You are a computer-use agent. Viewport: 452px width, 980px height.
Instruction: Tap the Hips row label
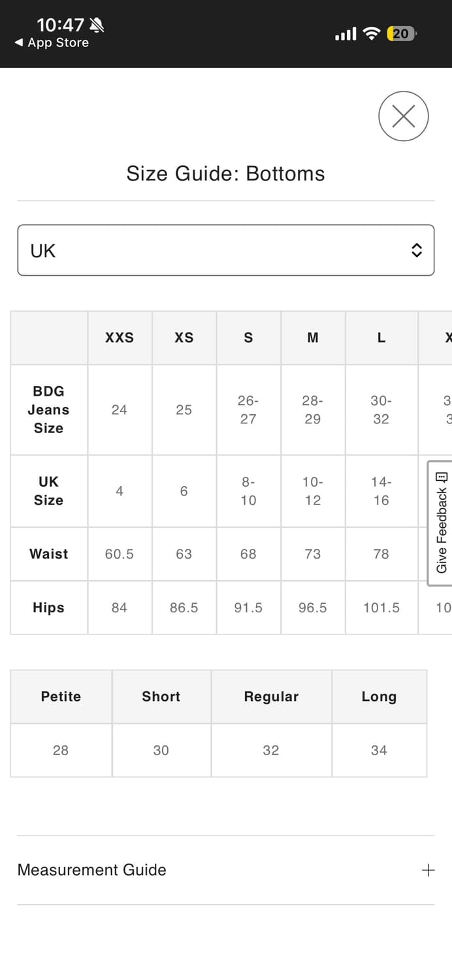pos(48,608)
